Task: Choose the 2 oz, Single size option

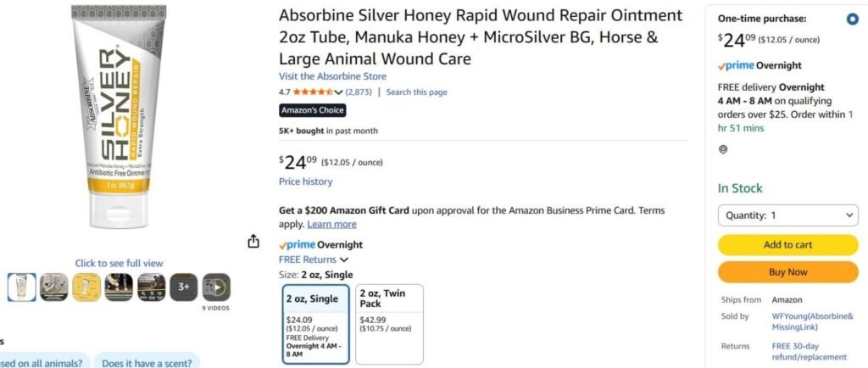Action: coord(315,324)
